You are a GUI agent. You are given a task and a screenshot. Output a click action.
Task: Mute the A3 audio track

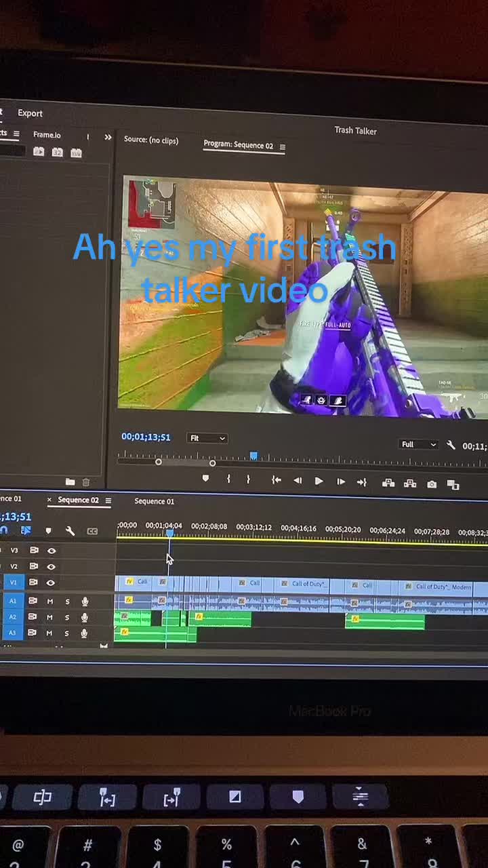click(49, 633)
